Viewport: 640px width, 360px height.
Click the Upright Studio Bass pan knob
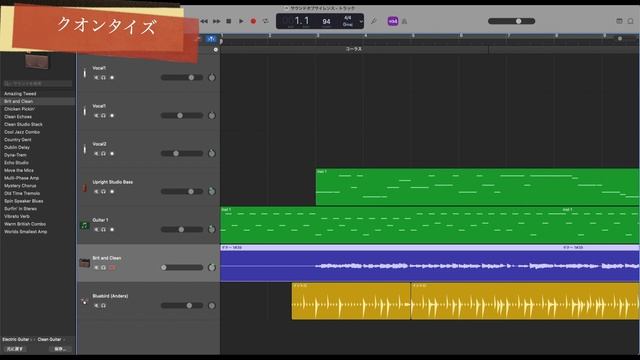[211, 191]
